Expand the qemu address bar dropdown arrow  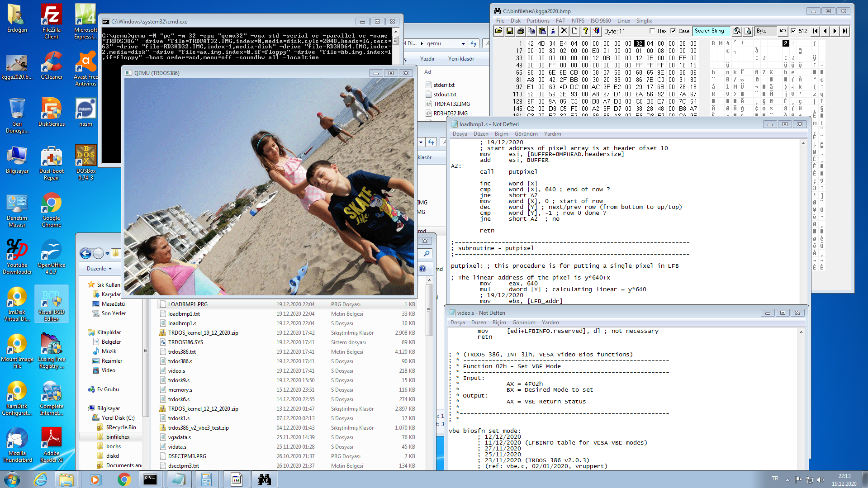(x=463, y=44)
